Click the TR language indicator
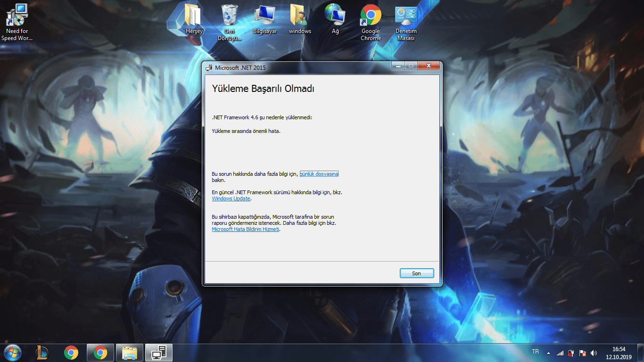644x362 pixels. [x=536, y=352]
